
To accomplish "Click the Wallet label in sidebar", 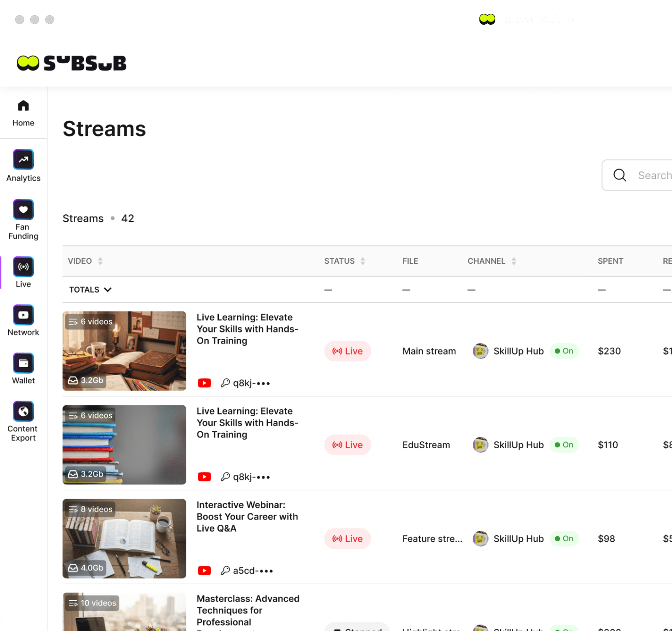I will tap(23, 381).
